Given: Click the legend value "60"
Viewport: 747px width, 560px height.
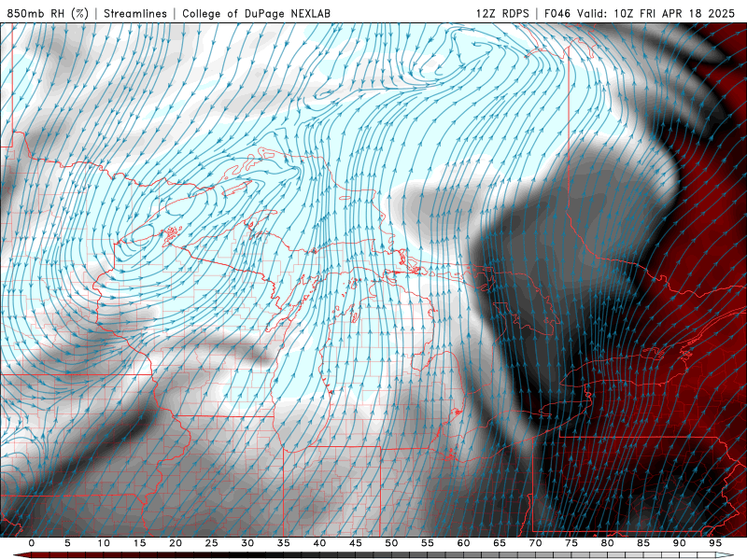Looking at the screenshot, I should (x=463, y=543).
